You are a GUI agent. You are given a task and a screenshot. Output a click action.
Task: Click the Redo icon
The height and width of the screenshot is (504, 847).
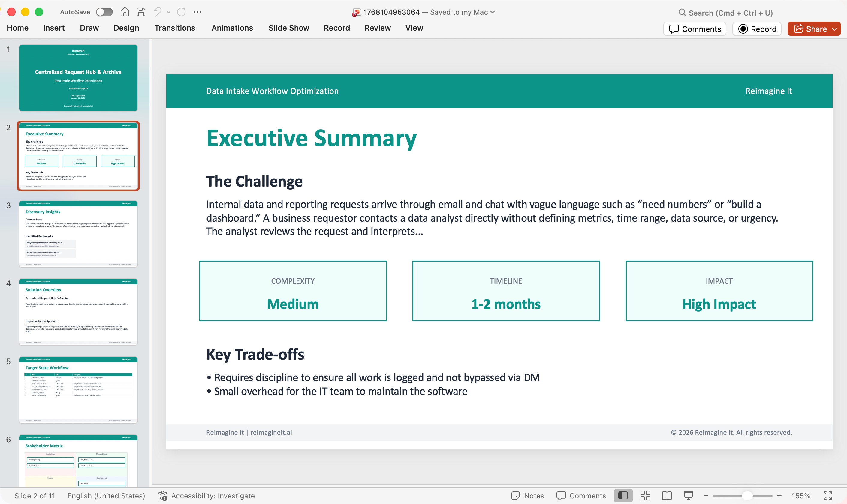pyautogui.click(x=181, y=12)
